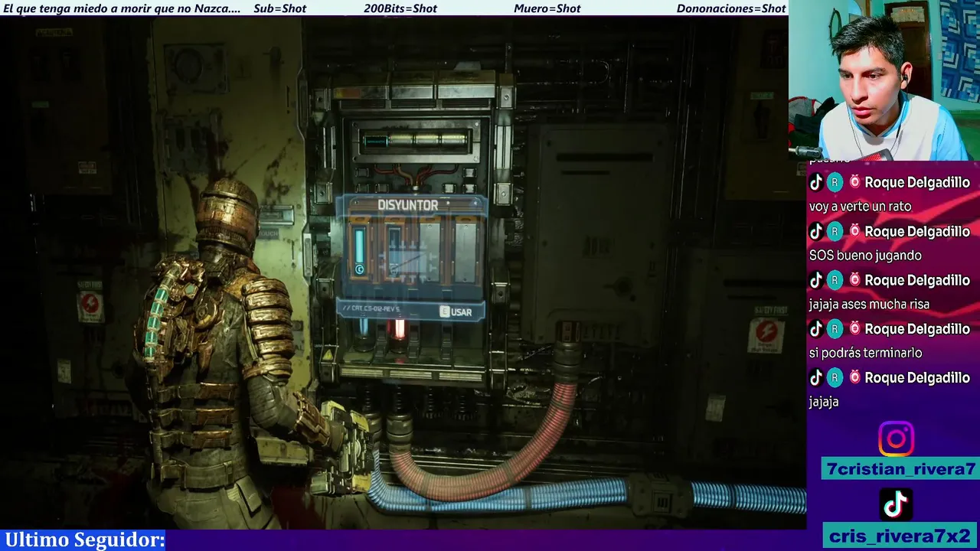This screenshot has width=980, height=551.
Task: Click the "Sub=Shot" banner text
Action: pos(279,8)
